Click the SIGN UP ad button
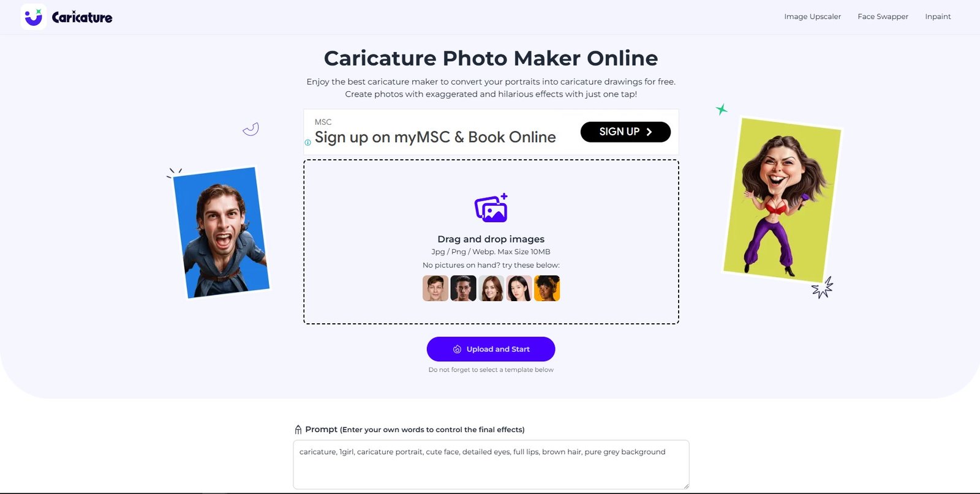This screenshot has height=494, width=980. tap(625, 132)
